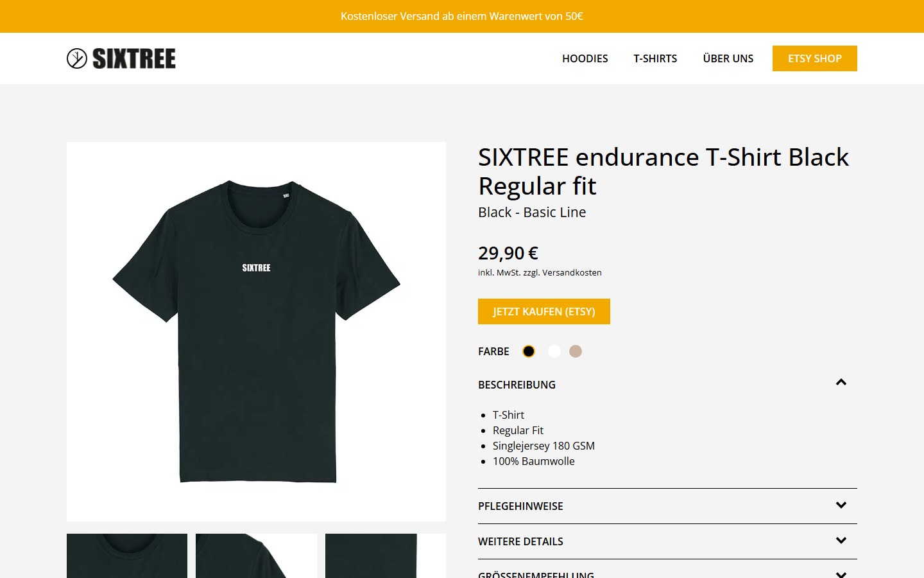Collapse the BESCHREIBUNG section chevron
924x578 pixels.
841,383
